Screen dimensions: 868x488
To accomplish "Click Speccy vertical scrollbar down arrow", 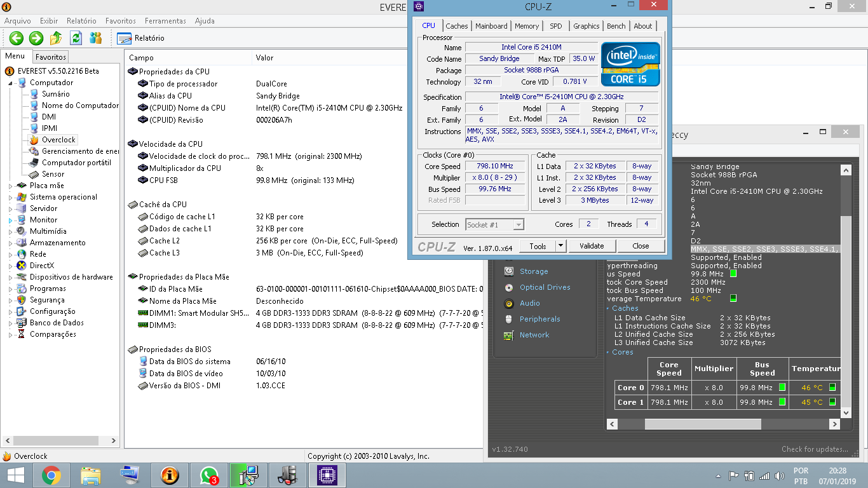I will (846, 412).
